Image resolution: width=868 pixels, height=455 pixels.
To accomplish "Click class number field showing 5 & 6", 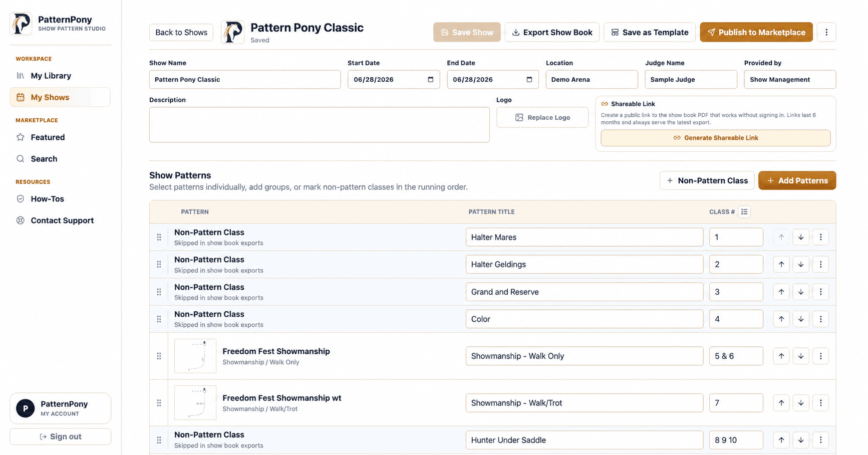I will tap(736, 356).
